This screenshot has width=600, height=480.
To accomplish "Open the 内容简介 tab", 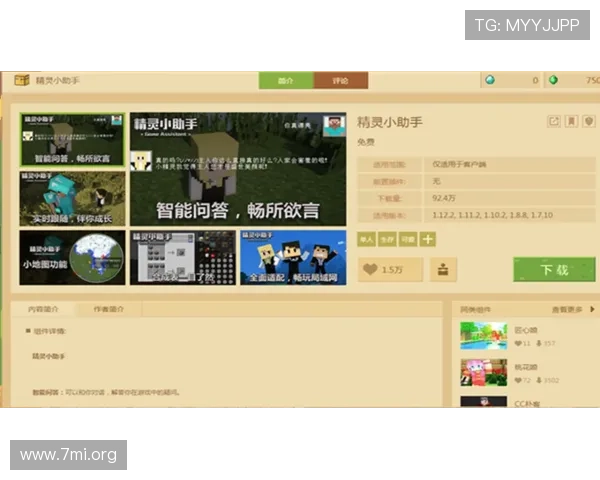I will coord(43,309).
